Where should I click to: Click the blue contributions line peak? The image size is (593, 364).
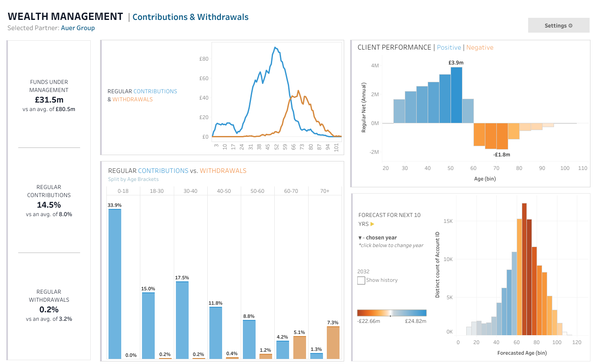click(276, 47)
